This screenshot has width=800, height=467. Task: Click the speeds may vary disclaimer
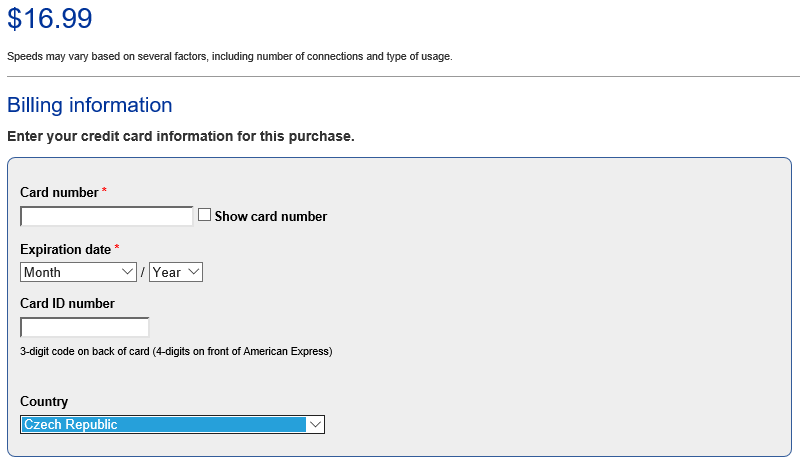click(x=229, y=56)
